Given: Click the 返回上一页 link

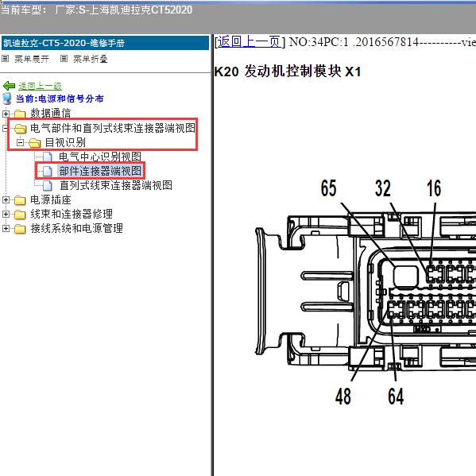Looking at the screenshot, I should point(250,41).
